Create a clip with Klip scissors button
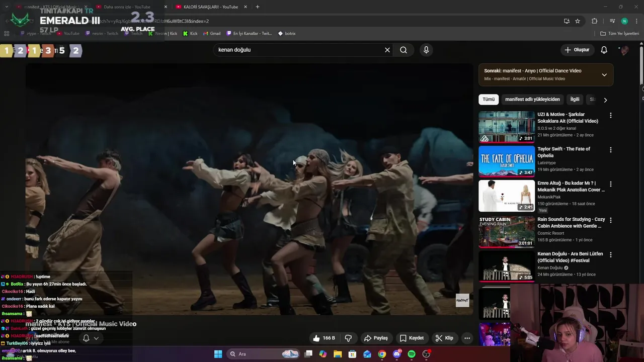This screenshot has width=644, height=362. point(444,338)
